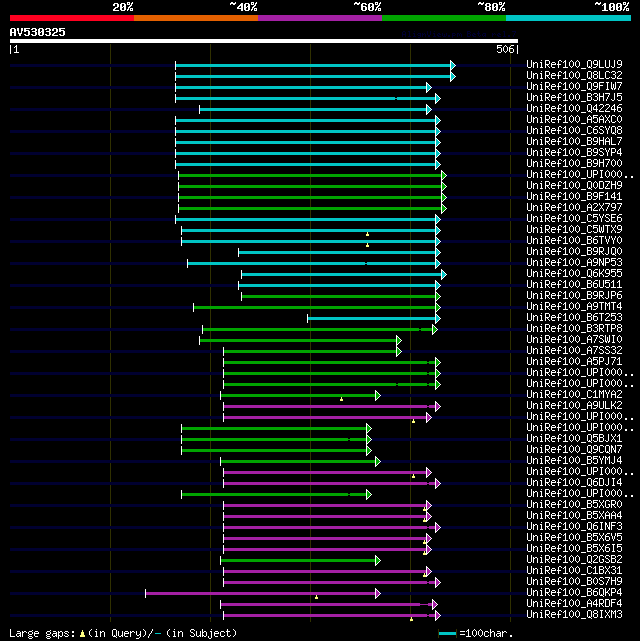Click the yellow gap triangle in Large gaps legend
Viewport: 640px width, 641px height.
pos(83,634)
